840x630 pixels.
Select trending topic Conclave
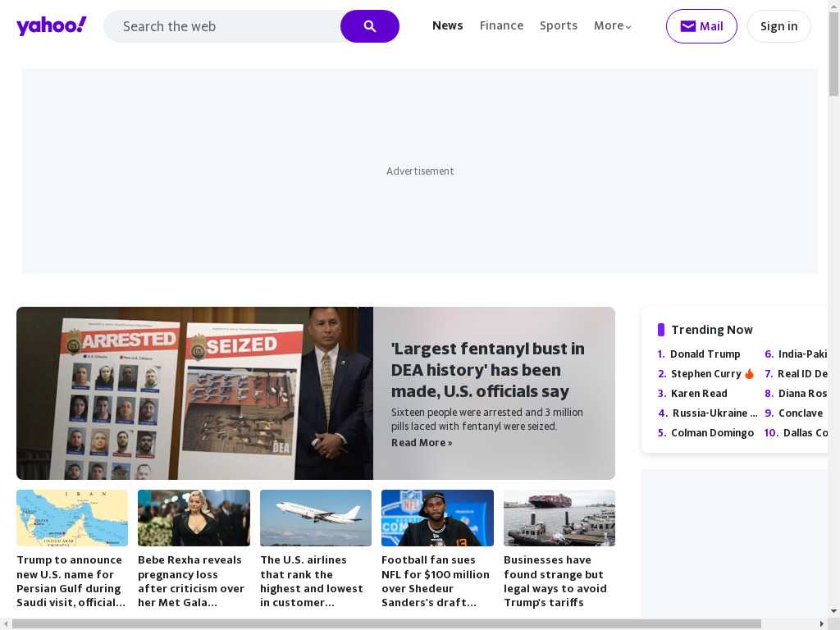tap(801, 413)
